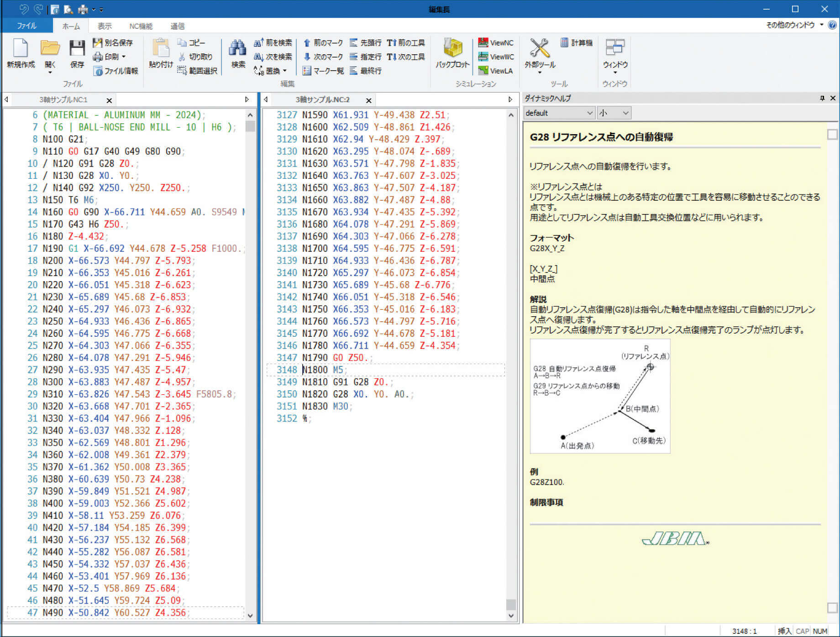Switch to the NC機能 ribbon tab
Image resolution: width=840 pixels, height=637 pixels.
tap(141, 26)
